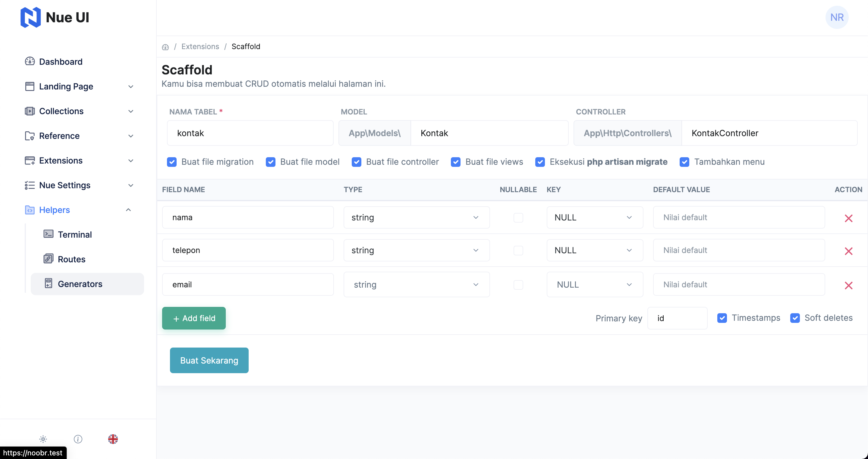Toggle light theme sun icon

tap(43, 439)
